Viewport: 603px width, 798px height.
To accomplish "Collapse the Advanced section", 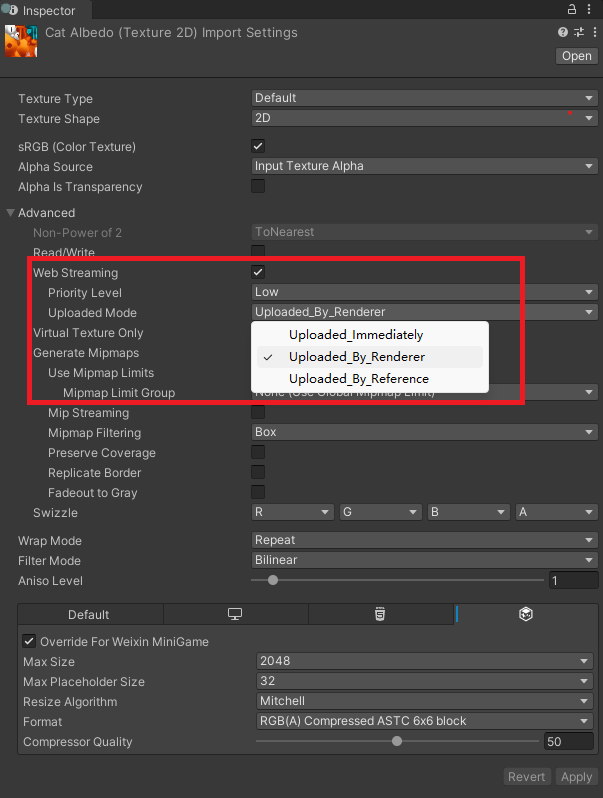I will [x=12, y=213].
